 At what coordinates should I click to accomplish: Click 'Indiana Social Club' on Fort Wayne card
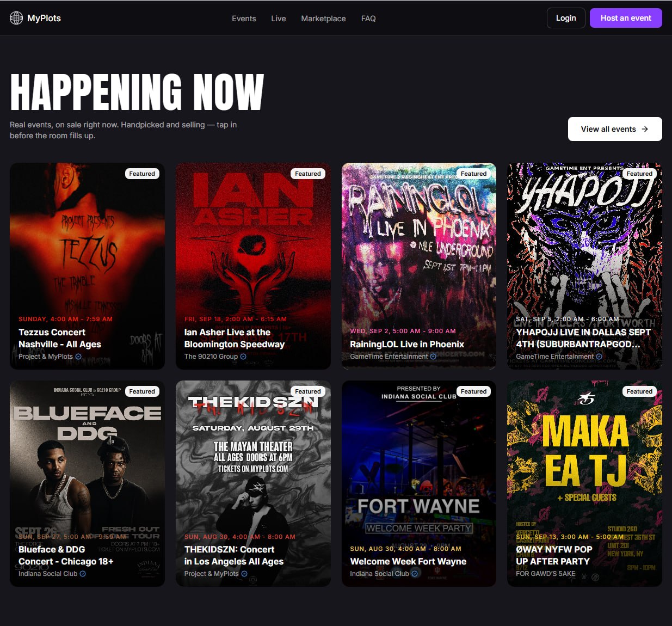click(x=379, y=574)
